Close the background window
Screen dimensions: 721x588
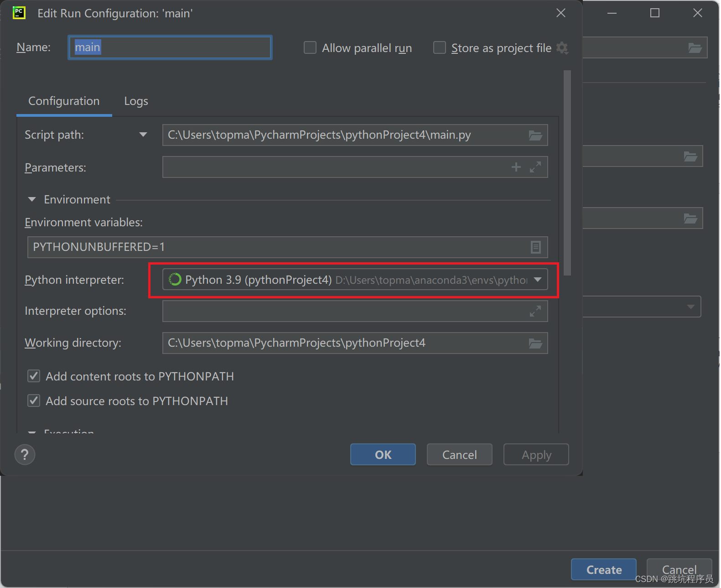[698, 13]
